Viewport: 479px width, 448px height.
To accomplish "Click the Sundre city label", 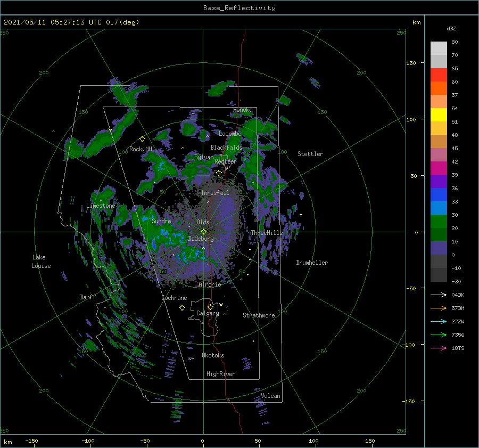I will (x=161, y=221).
